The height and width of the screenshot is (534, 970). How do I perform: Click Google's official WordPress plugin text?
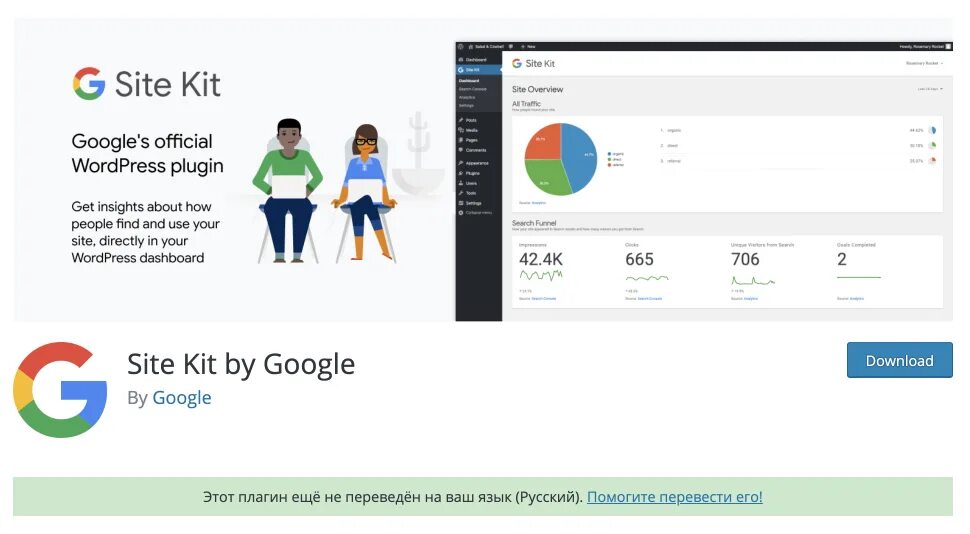coord(147,153)
